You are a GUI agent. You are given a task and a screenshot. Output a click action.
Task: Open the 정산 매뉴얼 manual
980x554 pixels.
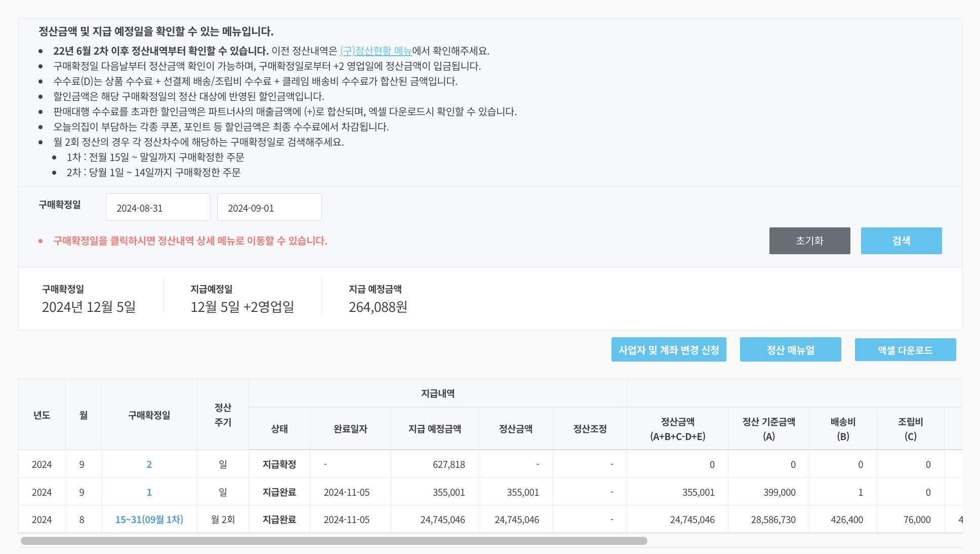[790, 349]
